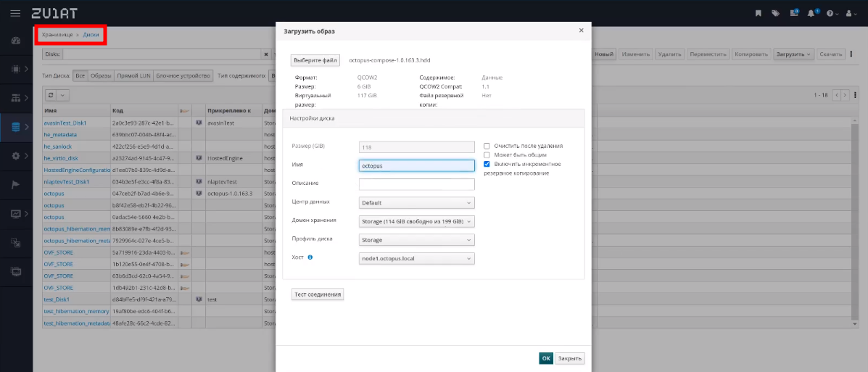Click the Скачать button
The height and width of the screenshot is (372, 868).
pyautogui.click(x=830, y=54)
